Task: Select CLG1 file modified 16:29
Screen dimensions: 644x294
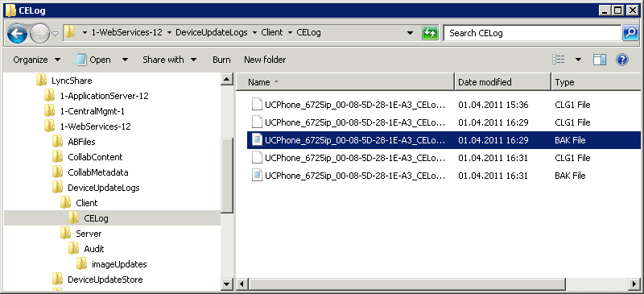Action: pyautogui.click(x=444, y=122)
